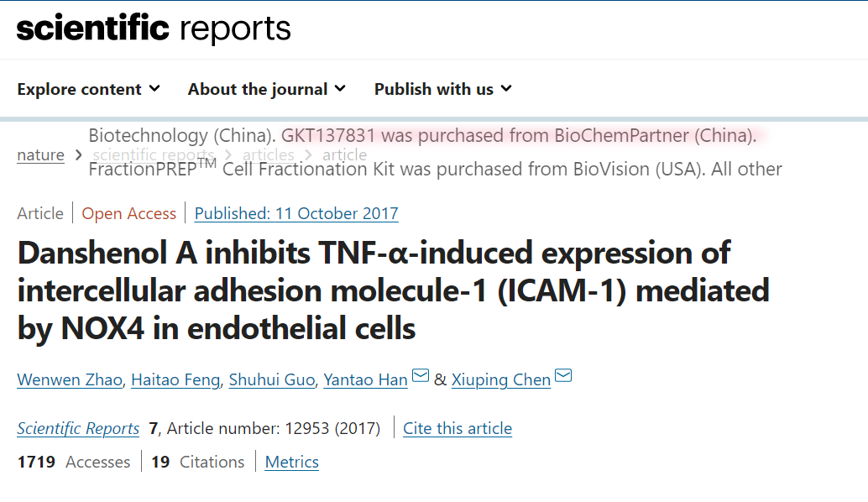This screenshot has height=502, width=868.
Task: Open author Xiuping Chen's link
Action: pyautogui.click(x=501, y=379)
